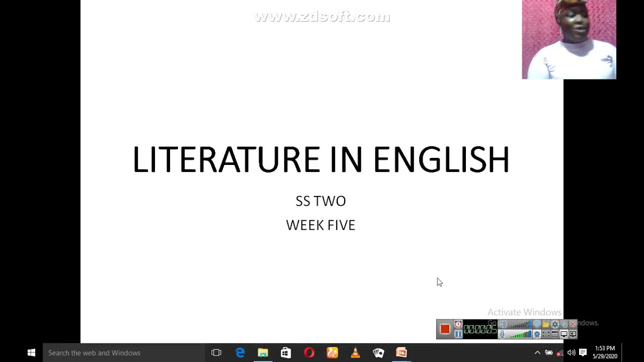This screenshot has height=362, width=644.
Task: Check the battery power status icon
Action: point(549,352)
